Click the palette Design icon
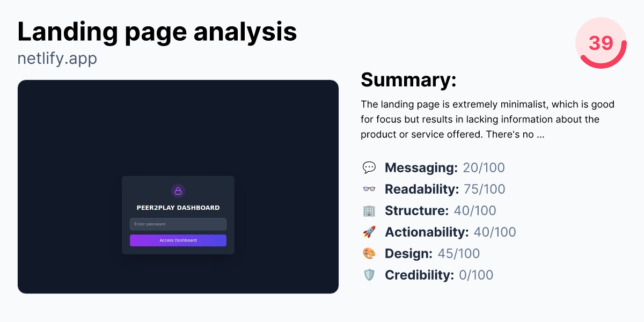 (369, 253)
